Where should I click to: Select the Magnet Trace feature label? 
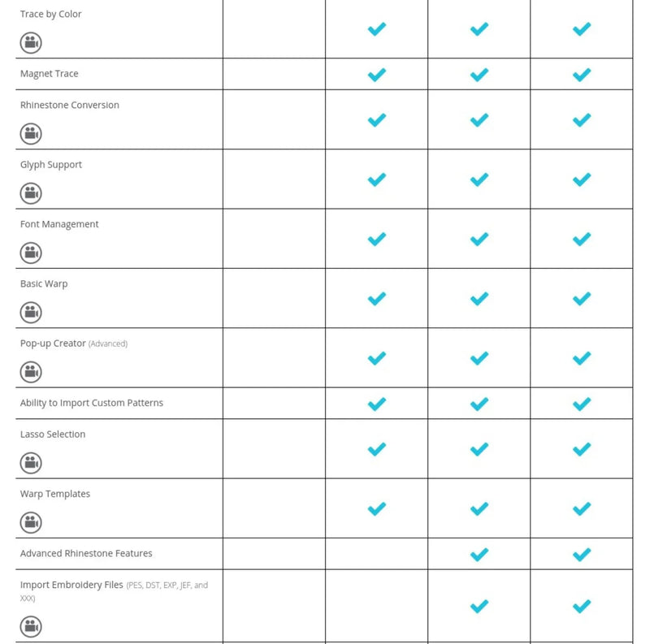click(50, 74)
